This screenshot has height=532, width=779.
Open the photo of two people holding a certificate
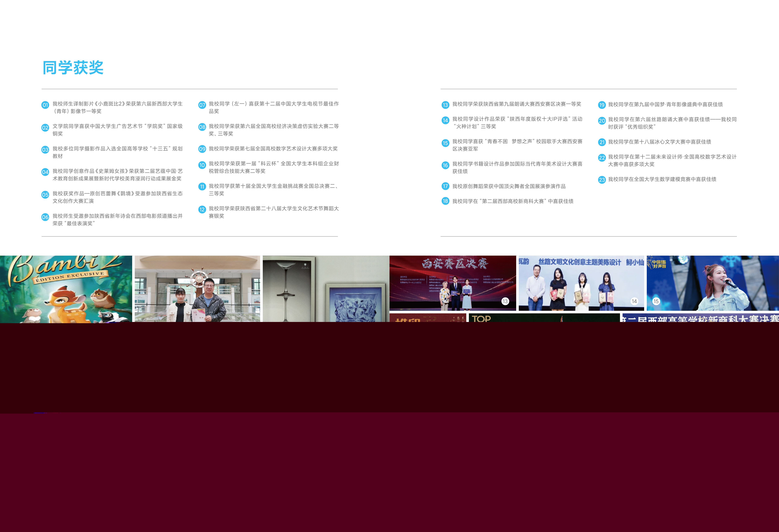pos(197,289)
